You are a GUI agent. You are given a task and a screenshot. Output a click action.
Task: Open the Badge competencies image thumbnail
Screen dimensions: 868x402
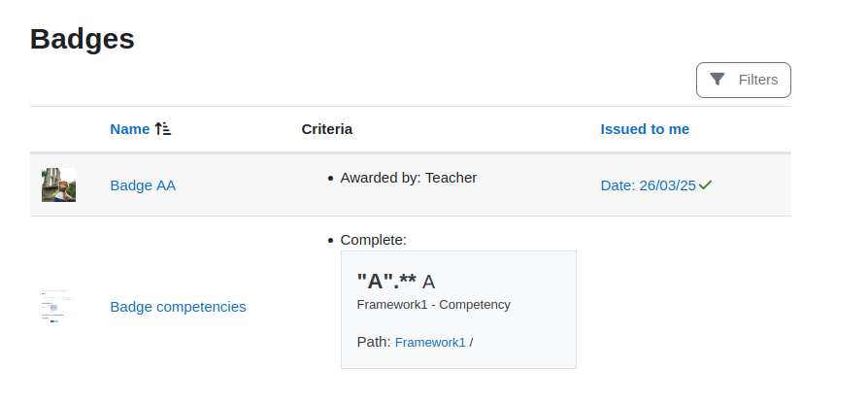(x=58, y=307)
